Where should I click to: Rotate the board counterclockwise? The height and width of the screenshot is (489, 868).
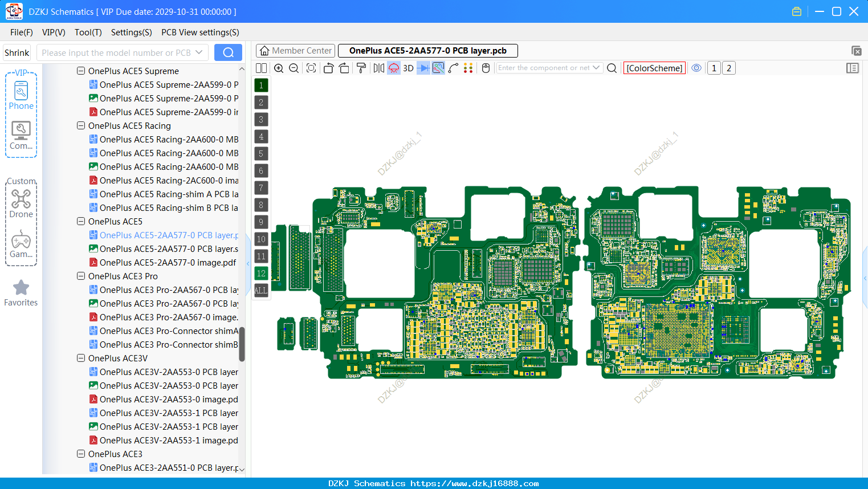coord(328,68)
